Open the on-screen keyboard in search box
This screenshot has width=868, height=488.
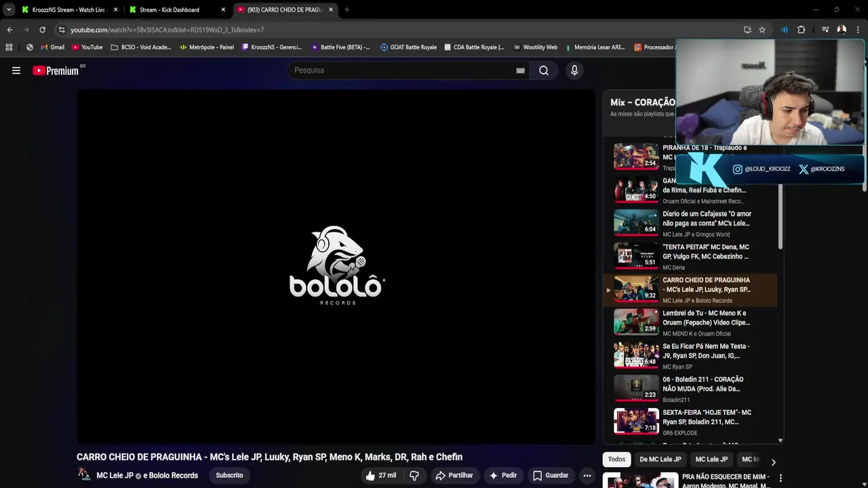click(520, 70)
